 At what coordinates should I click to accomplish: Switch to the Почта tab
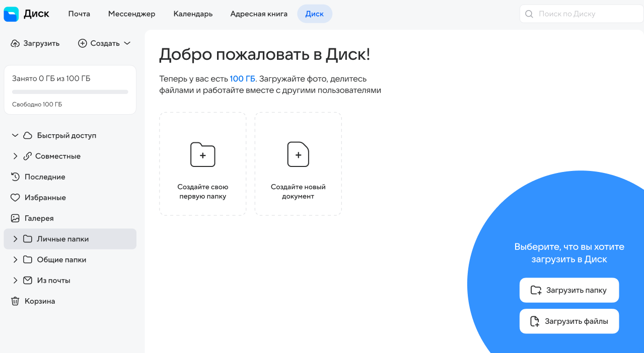tap(79, 14)
